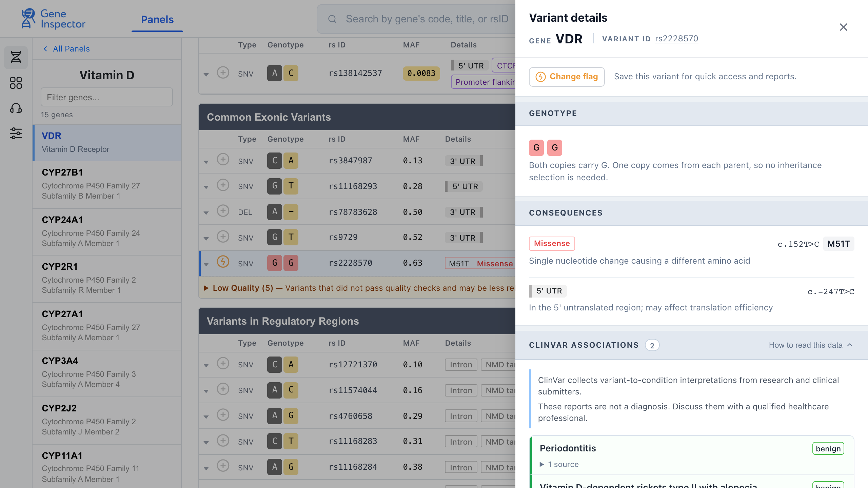This screenshot has width=868, height=488.
Task: Add a flag to variant rs11168293
Action: tap(223, 185)
